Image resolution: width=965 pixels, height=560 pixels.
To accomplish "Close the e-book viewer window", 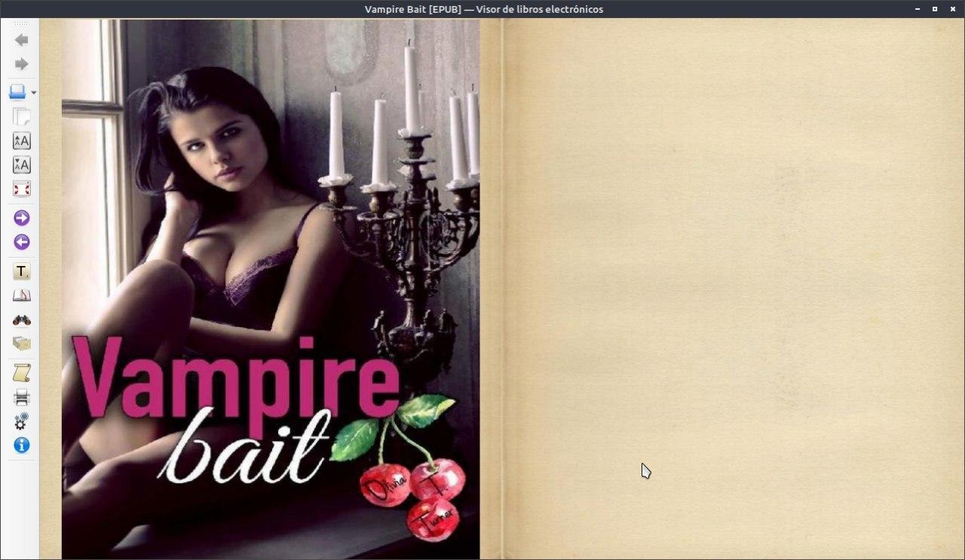I will click(x=953, y=9).
